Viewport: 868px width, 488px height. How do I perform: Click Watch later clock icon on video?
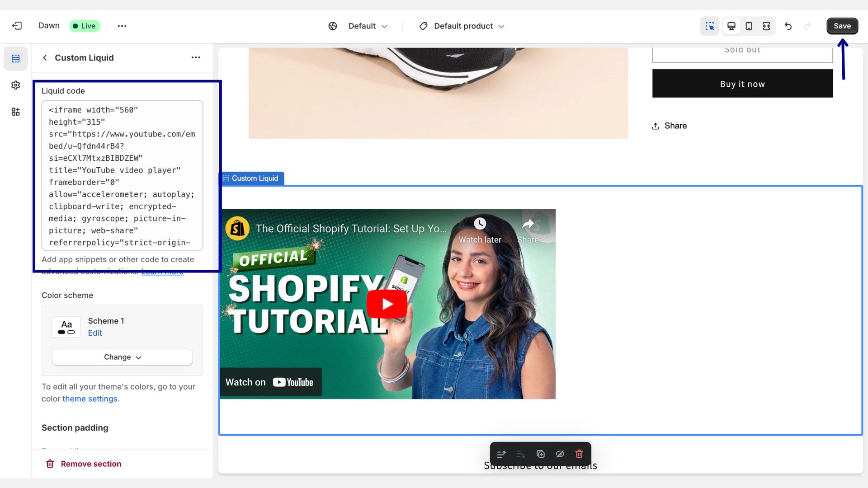click(x=480, y=224)
